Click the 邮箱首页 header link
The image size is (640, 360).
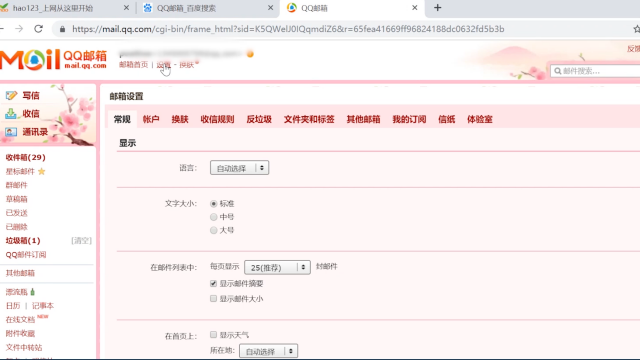133,65
